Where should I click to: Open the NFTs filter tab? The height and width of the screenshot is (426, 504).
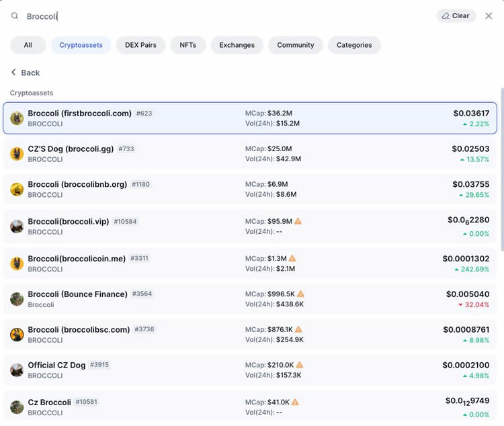(x=188, y=45)
